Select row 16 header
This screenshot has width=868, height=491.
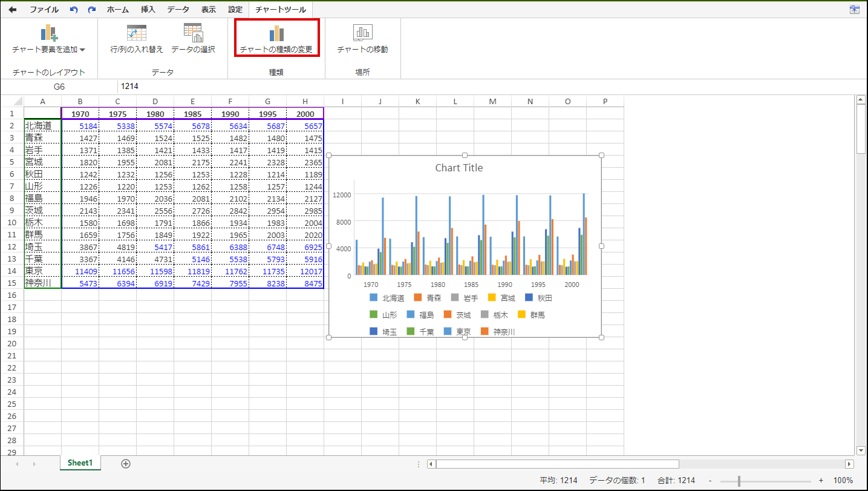(x=11, y=295)
